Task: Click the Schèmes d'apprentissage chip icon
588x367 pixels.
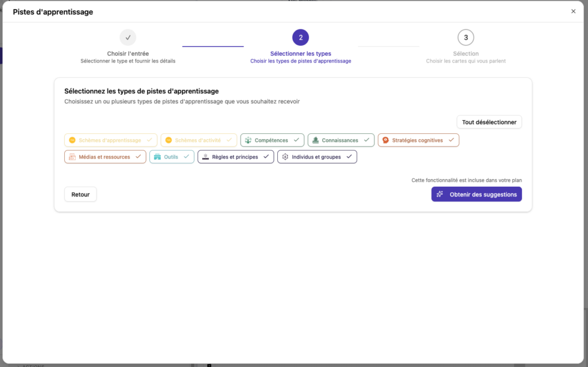Action: (72, 140)
